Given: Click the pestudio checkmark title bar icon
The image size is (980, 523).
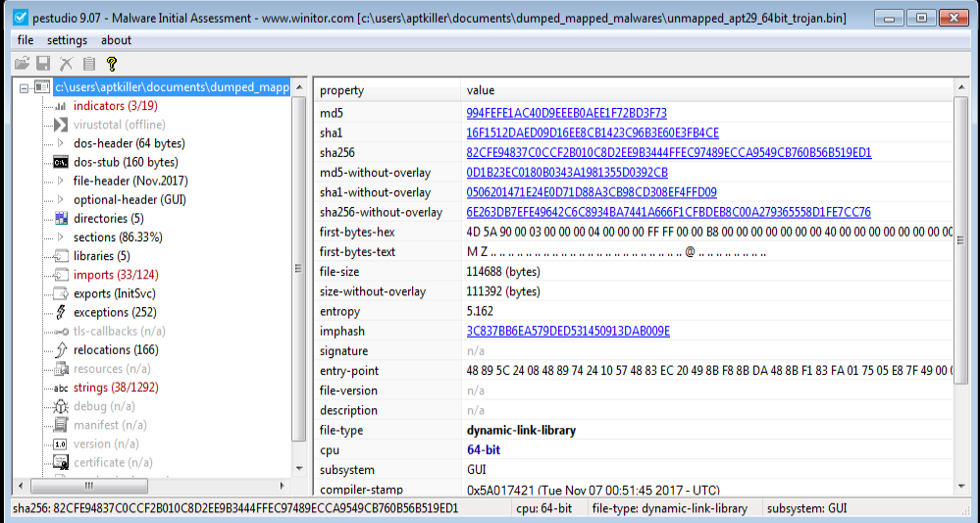Looking at the screenshot, I should pyautogui.click(x=20, y=17).
